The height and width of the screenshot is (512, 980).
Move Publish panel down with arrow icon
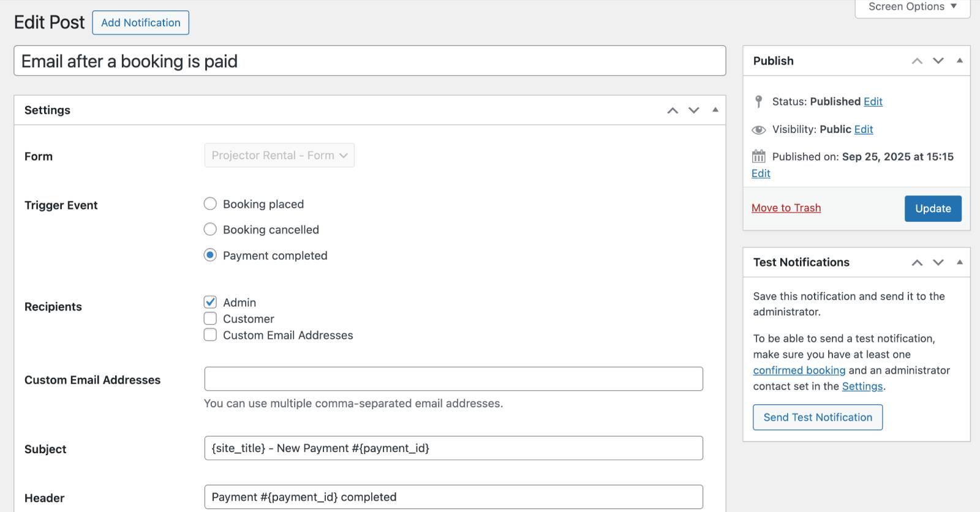click(938, 61)
